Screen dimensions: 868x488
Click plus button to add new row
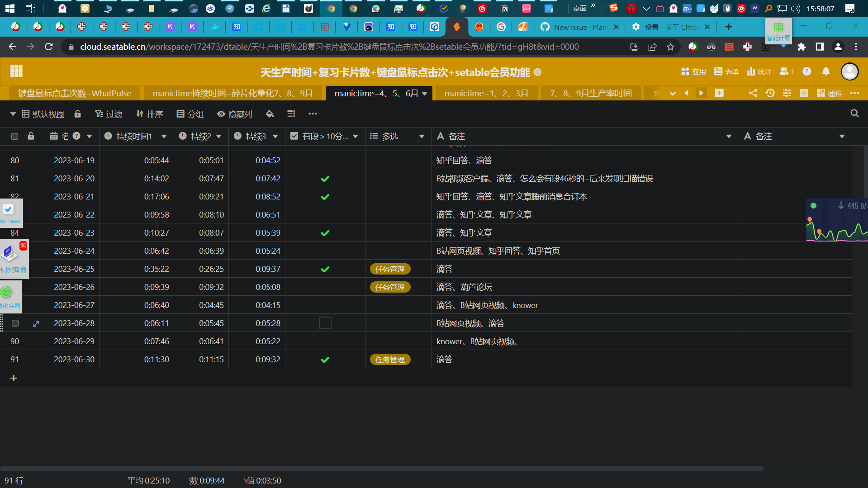coord(14,378)
